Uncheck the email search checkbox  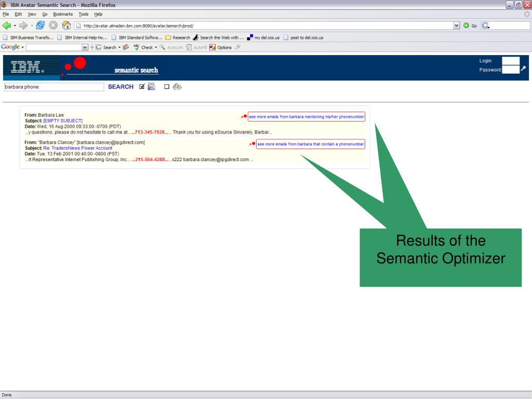pos(142,87)
